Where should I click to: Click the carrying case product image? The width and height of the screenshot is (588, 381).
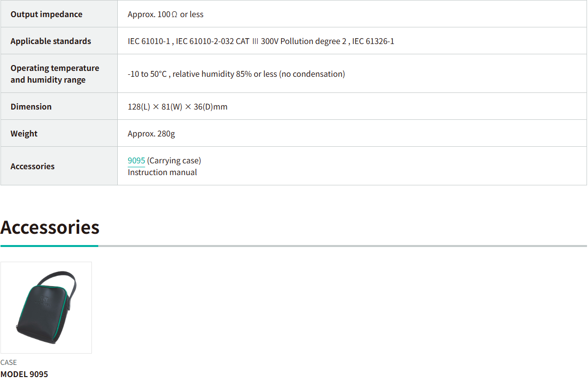click(46, 307)
